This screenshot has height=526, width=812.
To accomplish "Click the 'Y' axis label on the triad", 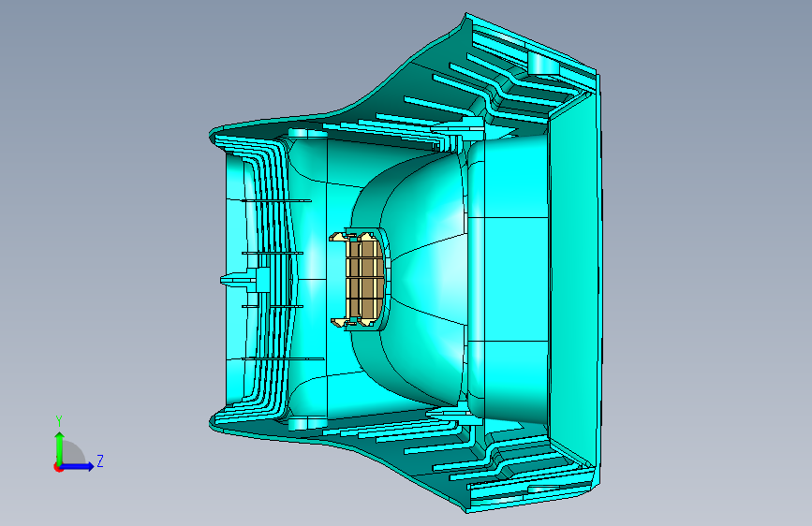I will coord(59,421).
